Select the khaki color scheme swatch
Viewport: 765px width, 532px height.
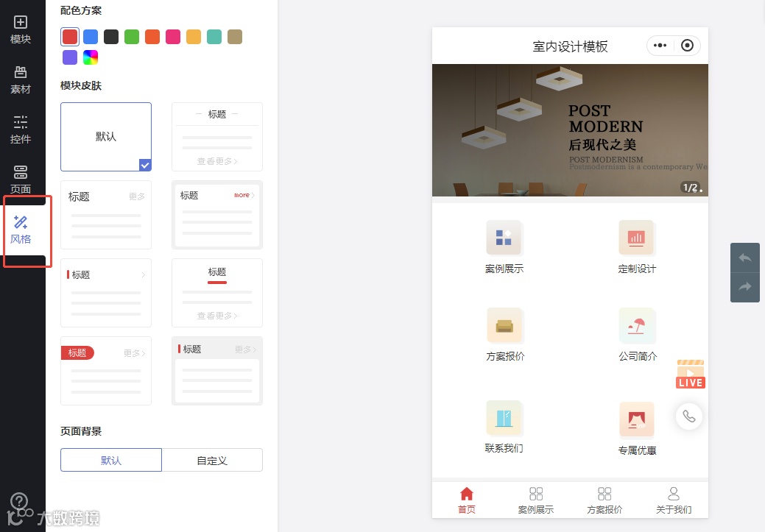coord(235,37)
